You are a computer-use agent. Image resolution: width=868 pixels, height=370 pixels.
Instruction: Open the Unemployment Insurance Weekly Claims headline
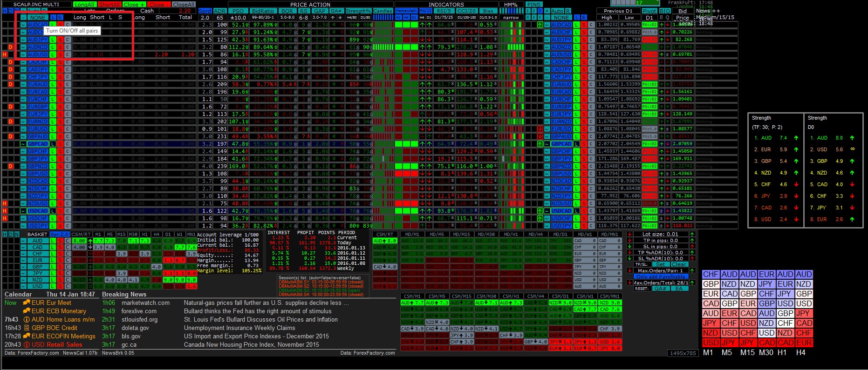pos(239,328)
